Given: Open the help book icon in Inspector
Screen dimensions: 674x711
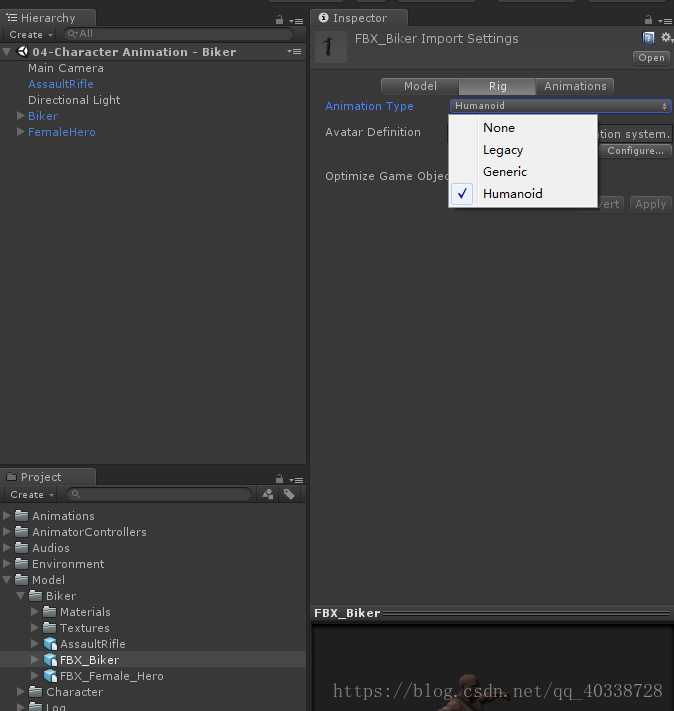Looking at the screenshot, I should [649, 38].
